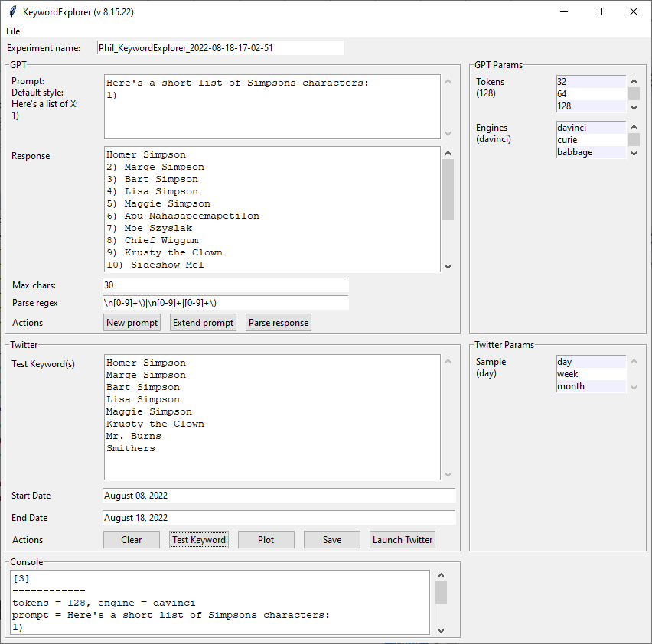Click the Response box scrollbar thumb

point(448,190)
